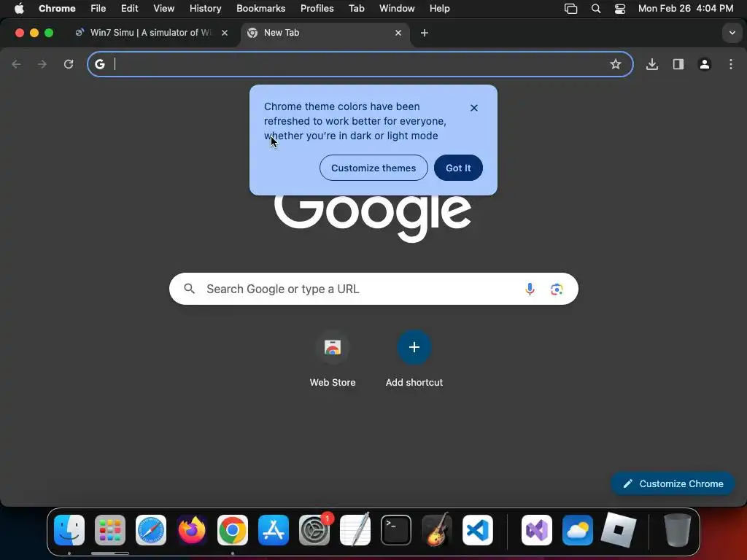747x560 pixels.
Task: Open Launchpad from the Dock
Action: 110,530
